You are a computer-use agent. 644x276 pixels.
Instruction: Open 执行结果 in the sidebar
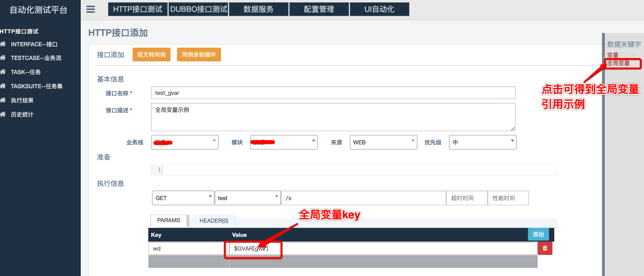click(x=22, y=100)
